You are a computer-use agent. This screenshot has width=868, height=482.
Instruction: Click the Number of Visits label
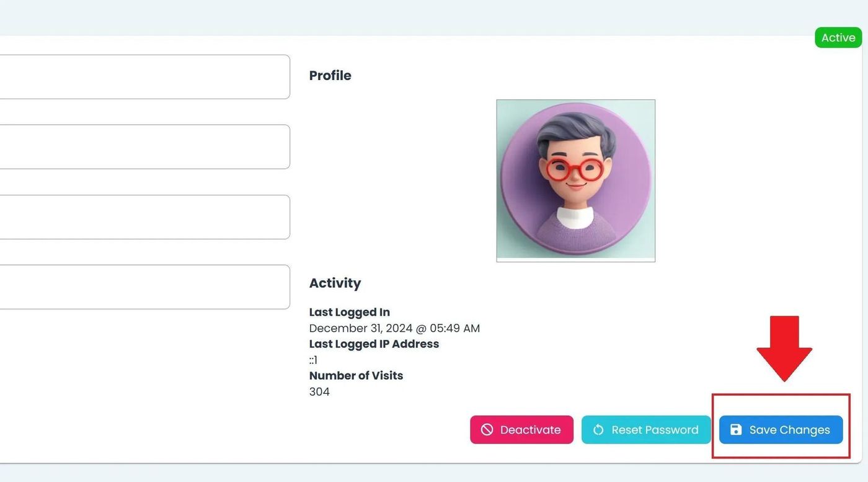(x=356, y=375)
